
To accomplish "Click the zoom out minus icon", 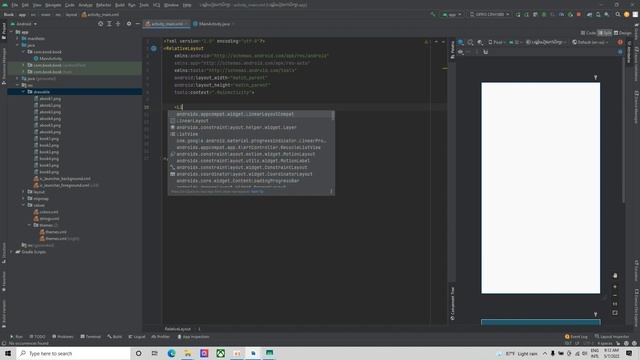I will 615,296.
